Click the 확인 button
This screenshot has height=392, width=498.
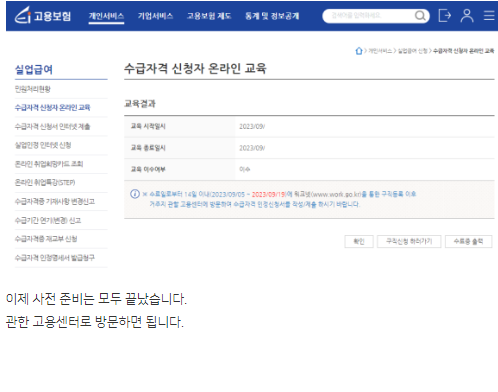(x=359, y=241)
